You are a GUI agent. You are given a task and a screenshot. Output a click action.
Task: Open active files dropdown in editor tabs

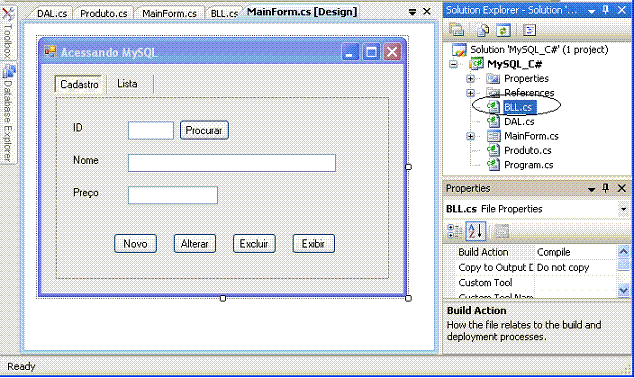pos(412,12)
